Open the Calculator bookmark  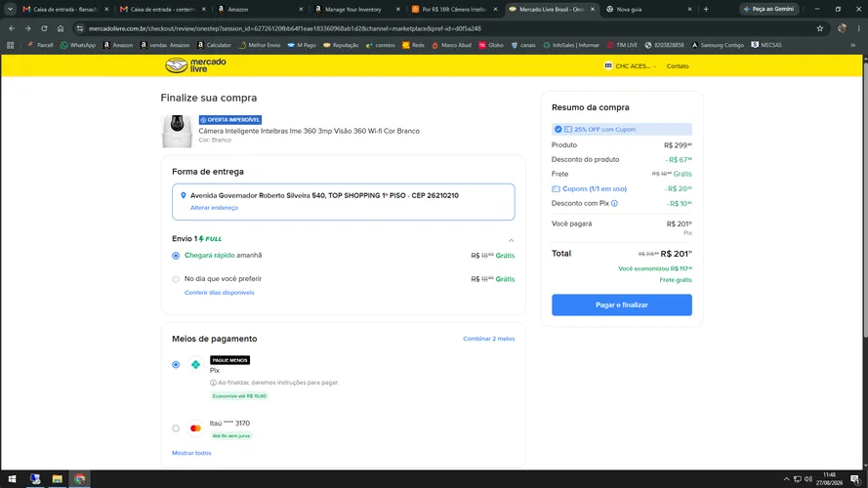pos(214,45)
